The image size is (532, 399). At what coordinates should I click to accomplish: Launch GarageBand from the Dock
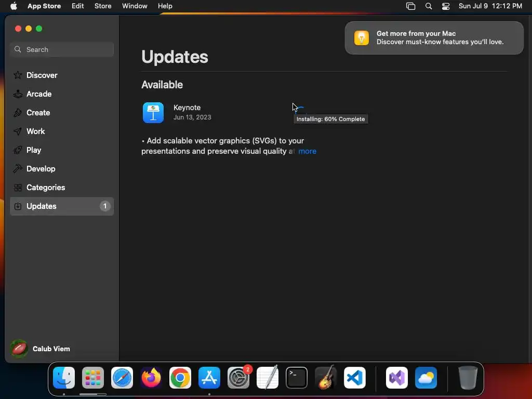point(326,378)
